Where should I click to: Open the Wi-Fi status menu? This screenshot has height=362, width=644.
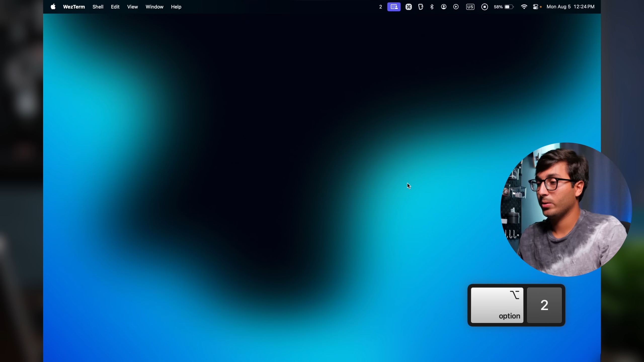(524, 7)
